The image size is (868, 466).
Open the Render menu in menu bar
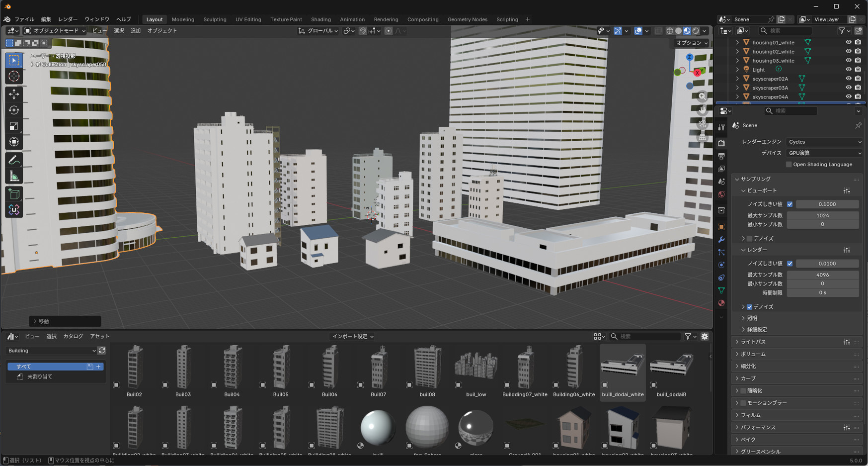click(x=68, y=19)
